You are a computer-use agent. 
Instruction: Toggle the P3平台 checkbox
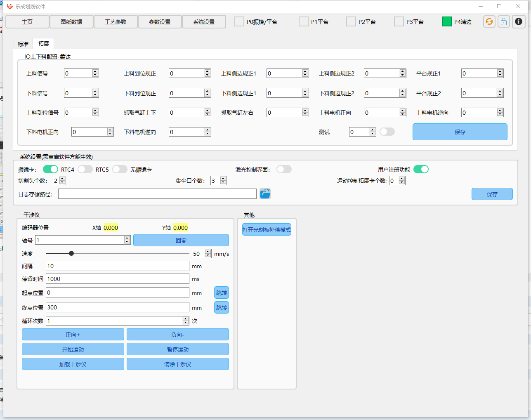(x=399, y=21)
